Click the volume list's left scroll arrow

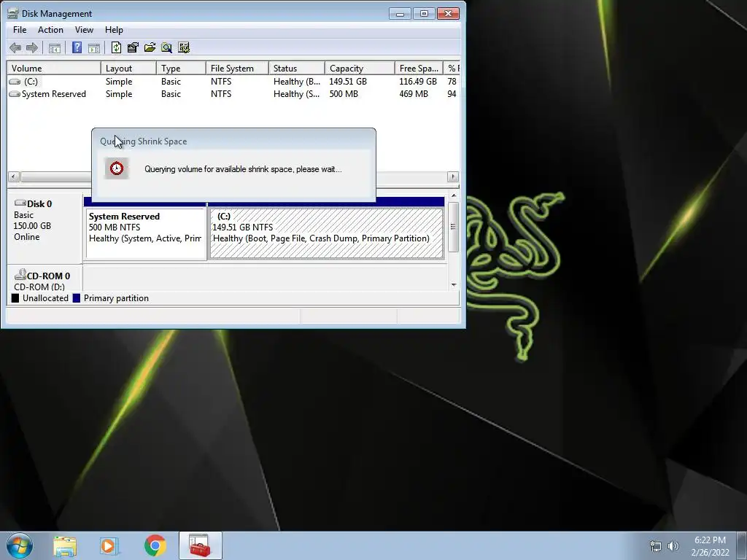point(14,176)
